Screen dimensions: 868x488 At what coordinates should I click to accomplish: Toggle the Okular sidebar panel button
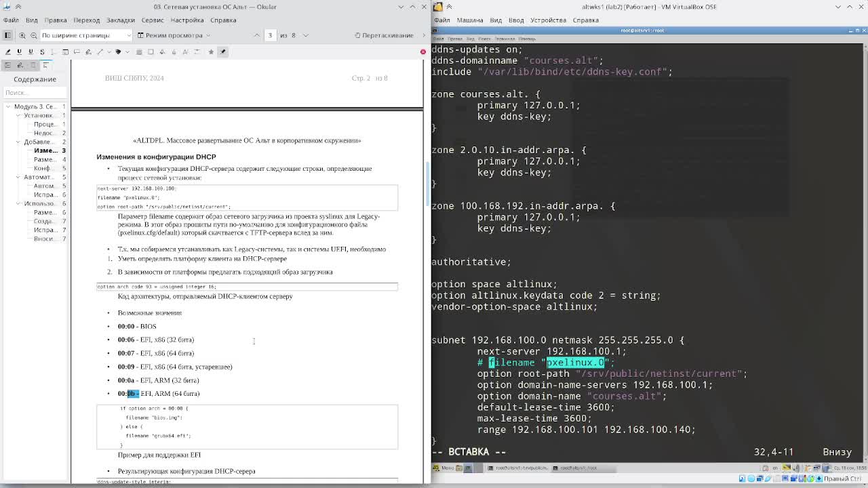click(7, 35)
